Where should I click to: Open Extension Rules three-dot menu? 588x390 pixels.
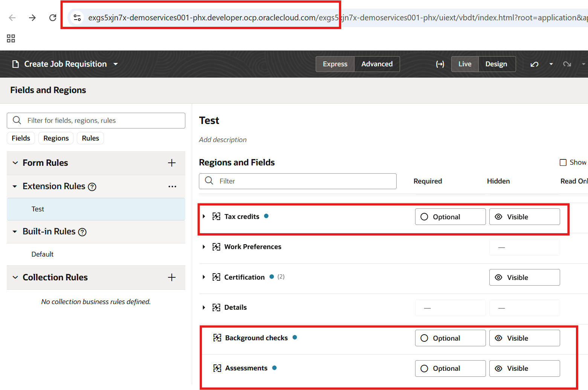click(172, 187)
